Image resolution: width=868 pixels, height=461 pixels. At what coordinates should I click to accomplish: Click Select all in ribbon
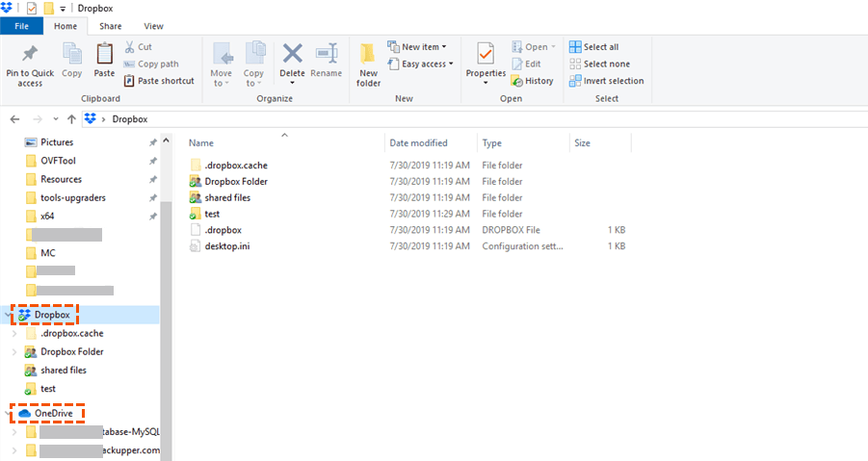coord(594,46)
